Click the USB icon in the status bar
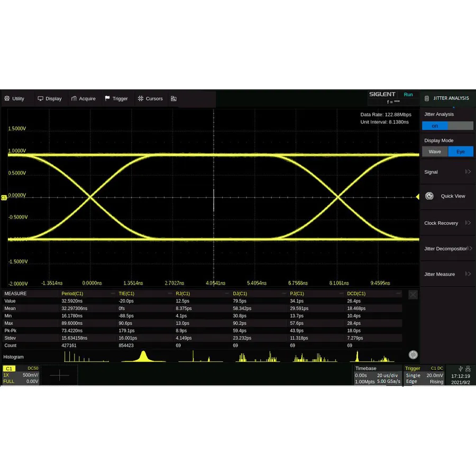 [x=461, y=369]
